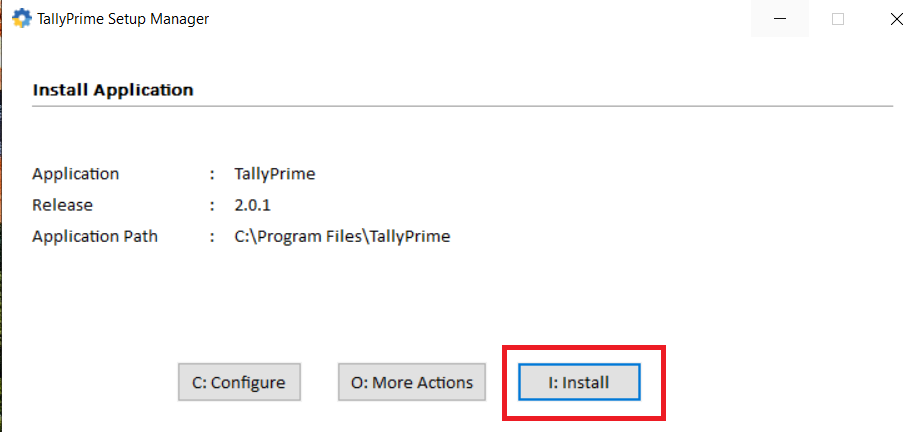Viewport: 924px width, 432px height.
Task: Select the Release field label
Action: tap(62, 205)
